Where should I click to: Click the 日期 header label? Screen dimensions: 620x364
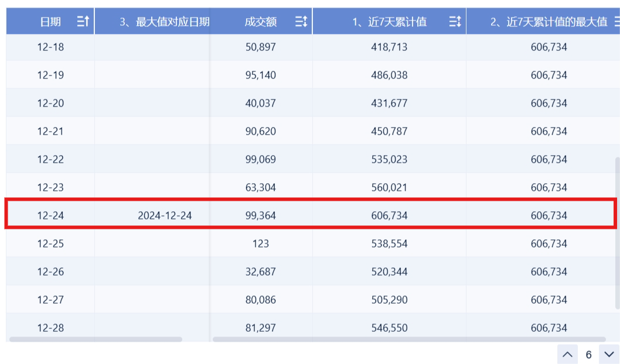(x=50, y=21)
